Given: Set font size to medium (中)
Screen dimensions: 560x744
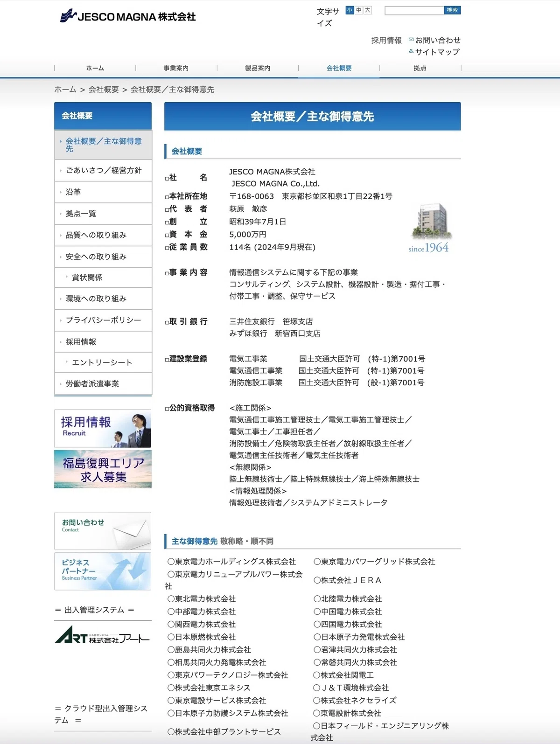Looking at the screenshot, I should [359, 10].
